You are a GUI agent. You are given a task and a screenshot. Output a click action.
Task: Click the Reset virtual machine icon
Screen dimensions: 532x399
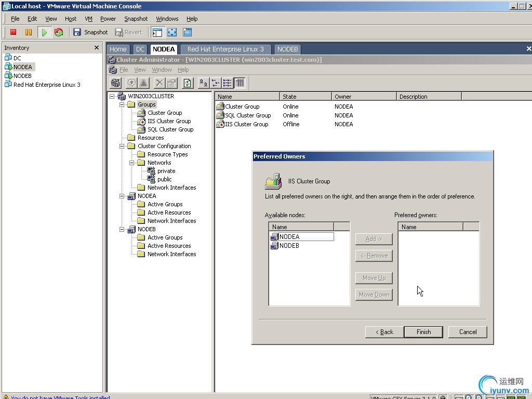click(x=59, y=32)
